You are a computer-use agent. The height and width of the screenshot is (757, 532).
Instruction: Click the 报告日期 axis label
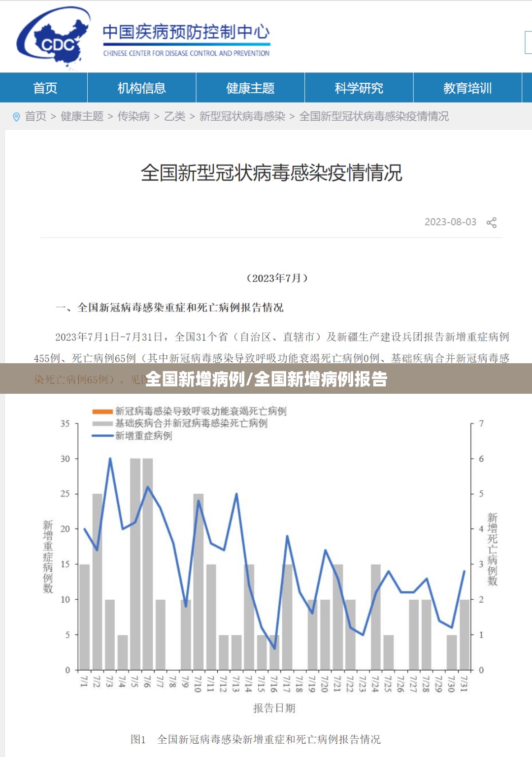click(274, 708)
